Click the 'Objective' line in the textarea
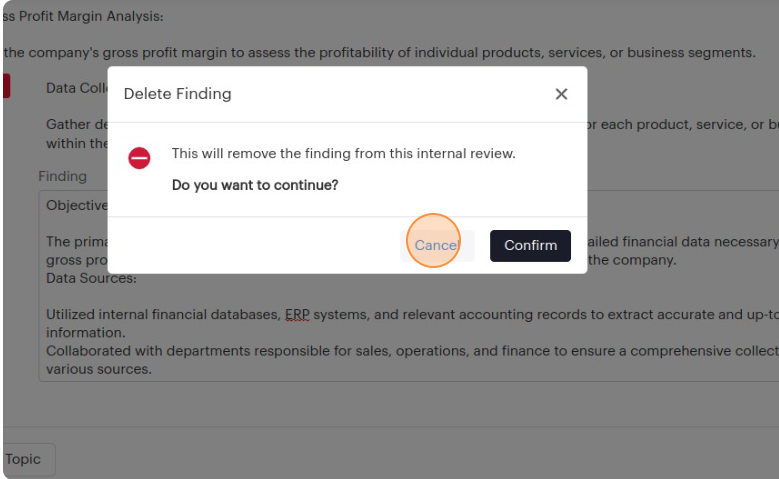779x479 pixels. point(76,205)
